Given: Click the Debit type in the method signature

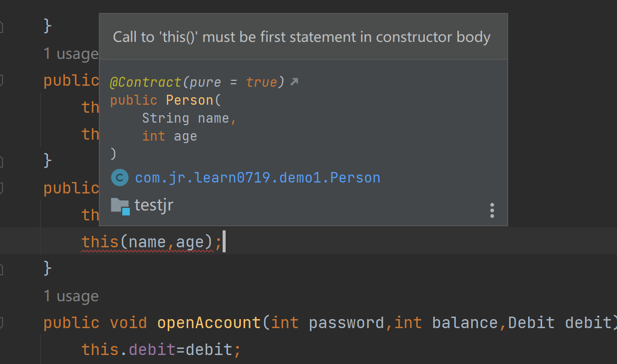Looking at the screenshot, I should pyautogui.click(x=531, y=323).
